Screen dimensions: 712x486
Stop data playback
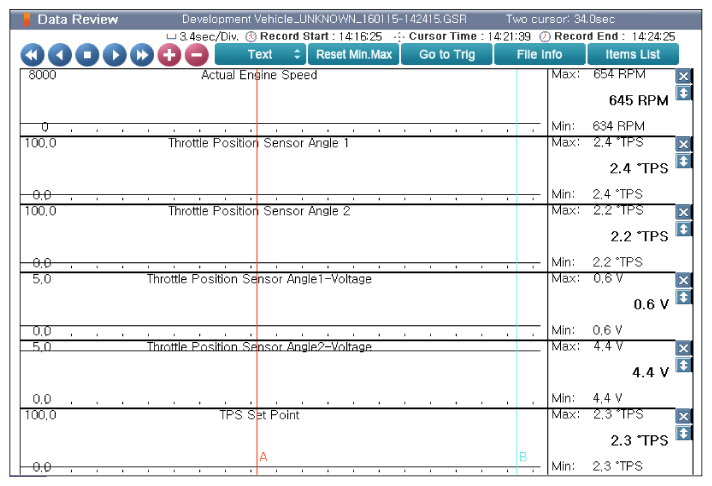click(x=87, y=55)
